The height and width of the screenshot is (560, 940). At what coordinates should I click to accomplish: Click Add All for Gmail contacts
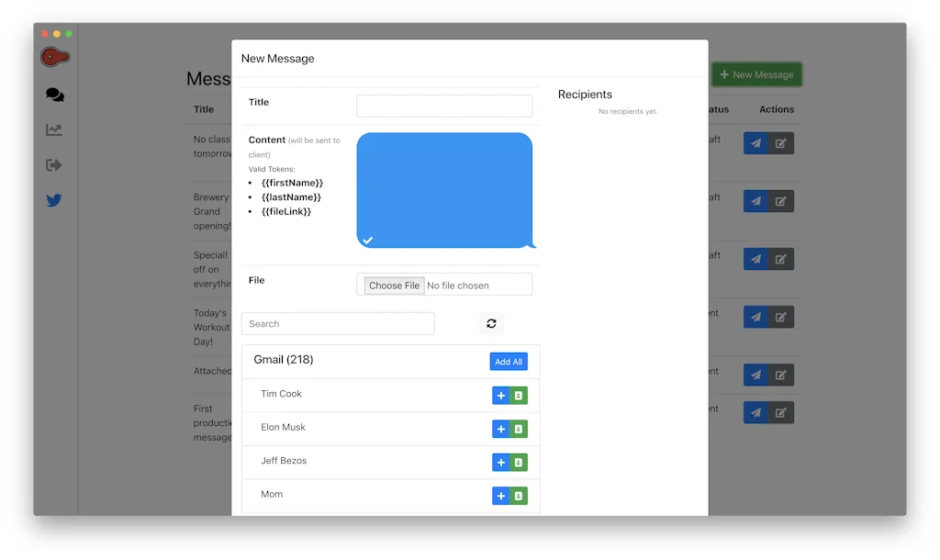(509, 362)
